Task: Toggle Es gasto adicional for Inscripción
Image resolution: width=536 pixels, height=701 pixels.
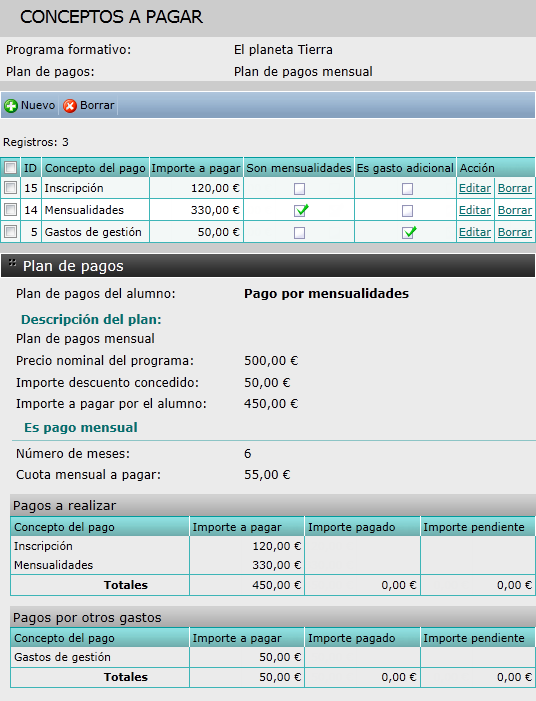Action: [407, 189]
